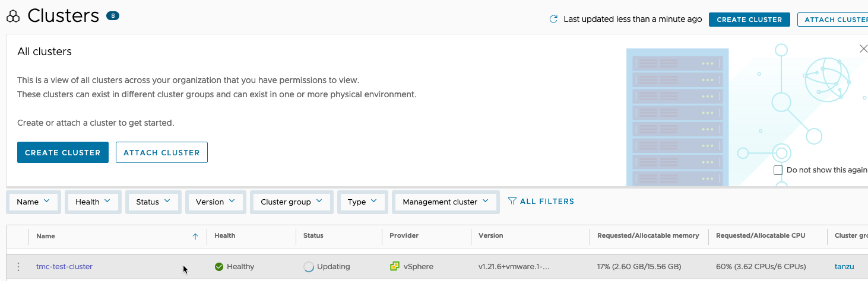Click ATTACH CLUSTER button in top header
The width and height of the screenshot is (868, 281).
point(833,20)
